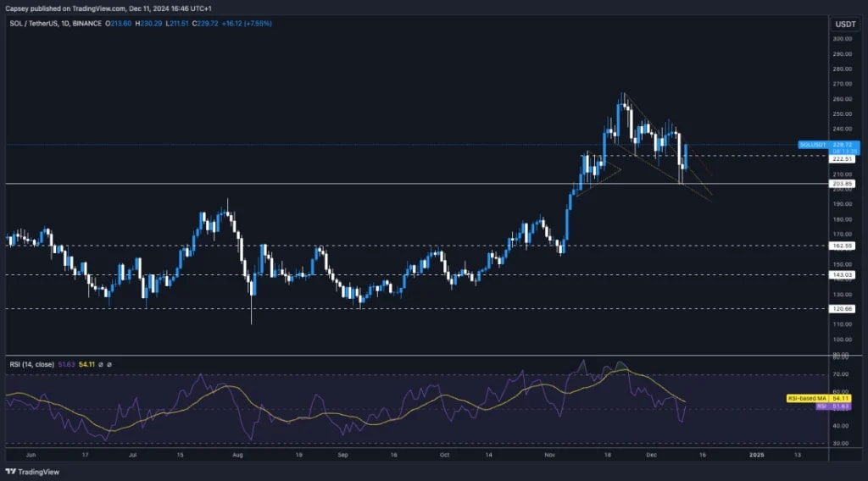Click the purple RSI axis label 51.63
Screen dimensions: 868x481
point(833,406)
